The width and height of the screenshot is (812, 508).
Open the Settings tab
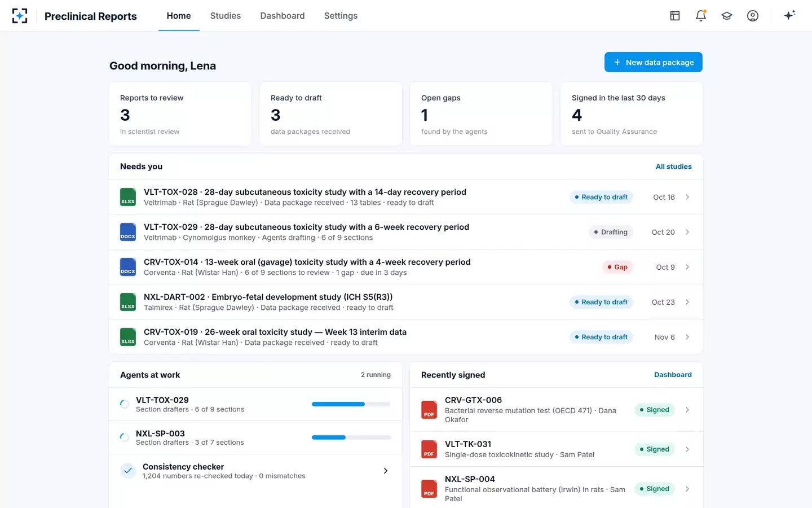(341, 16)
